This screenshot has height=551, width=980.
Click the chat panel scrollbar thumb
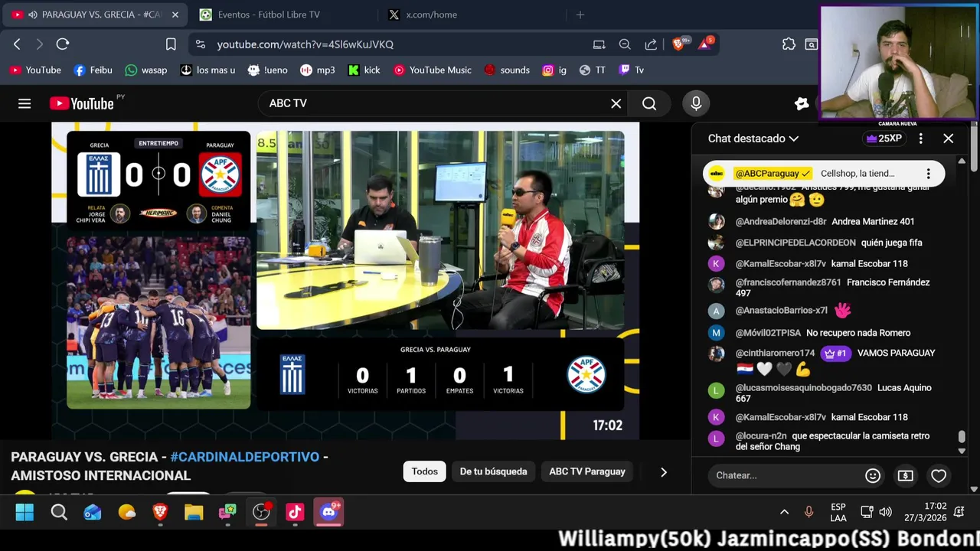(962, 437)
